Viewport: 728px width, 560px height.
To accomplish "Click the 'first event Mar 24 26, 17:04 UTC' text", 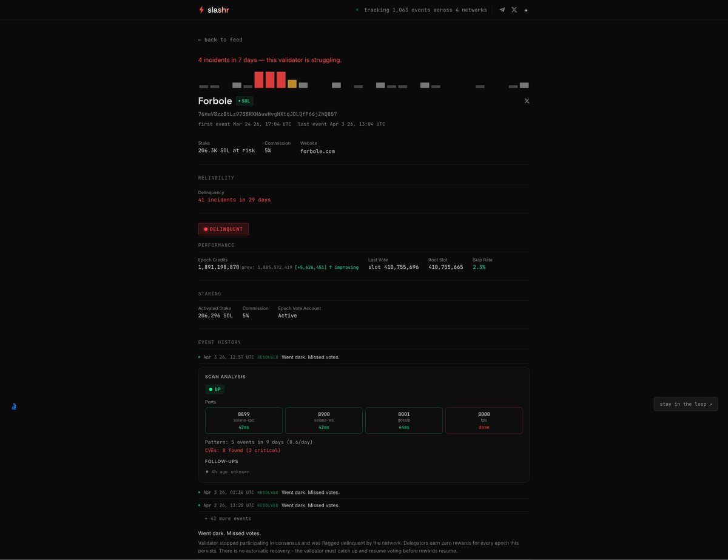I will (244, 124).
